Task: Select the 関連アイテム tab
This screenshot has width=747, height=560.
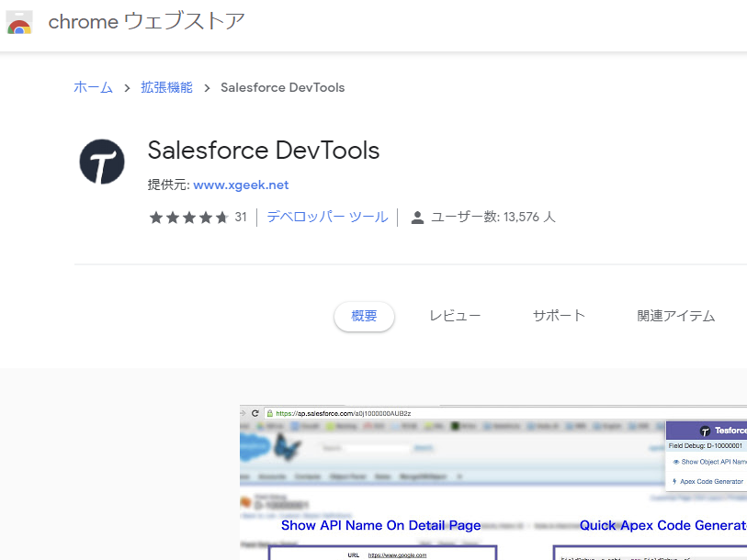Action: point(675,316)
